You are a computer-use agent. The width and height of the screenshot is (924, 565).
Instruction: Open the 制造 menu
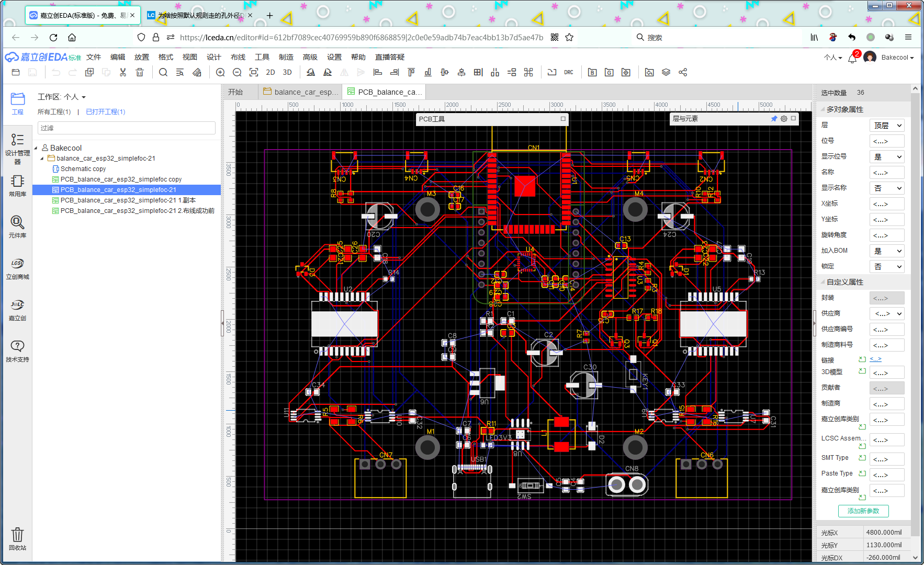[x=286, y=57]
